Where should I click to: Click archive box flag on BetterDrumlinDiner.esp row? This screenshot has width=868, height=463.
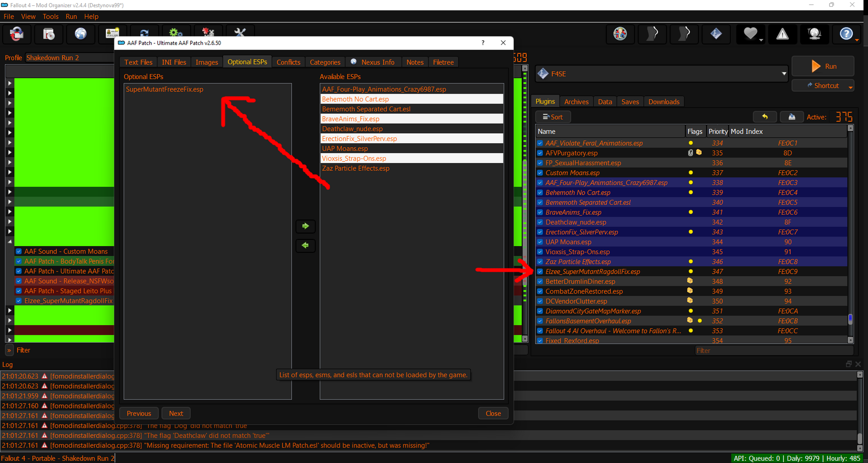click(690, 281)
